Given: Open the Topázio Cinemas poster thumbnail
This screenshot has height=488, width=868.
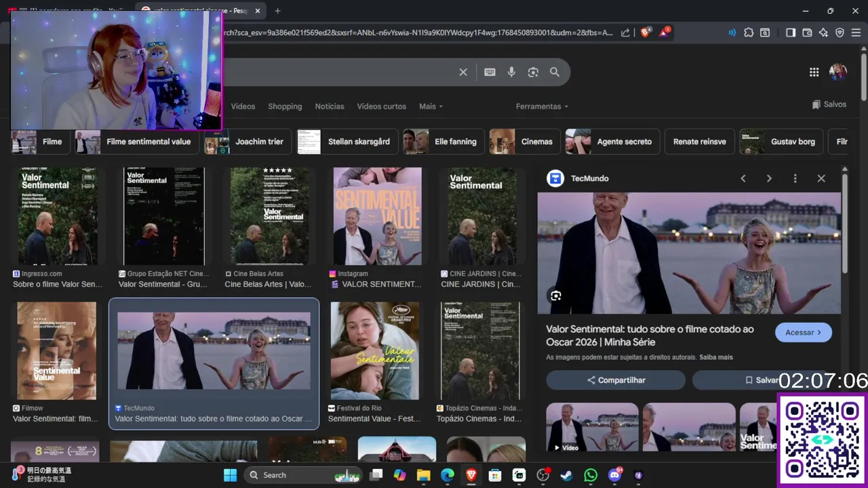Looking at the screenshot, I should (x=480, y=350).
